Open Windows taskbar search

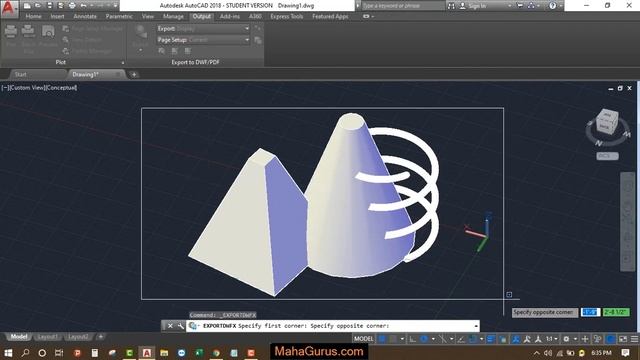coord(25,353)
